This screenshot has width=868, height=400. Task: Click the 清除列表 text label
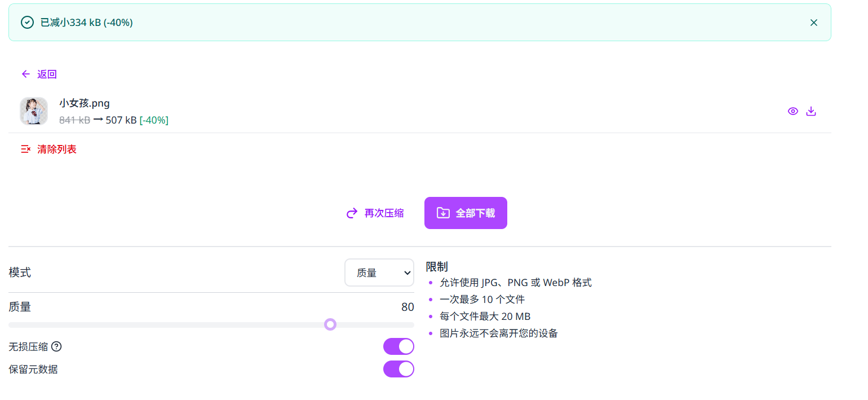click(57, 150)
